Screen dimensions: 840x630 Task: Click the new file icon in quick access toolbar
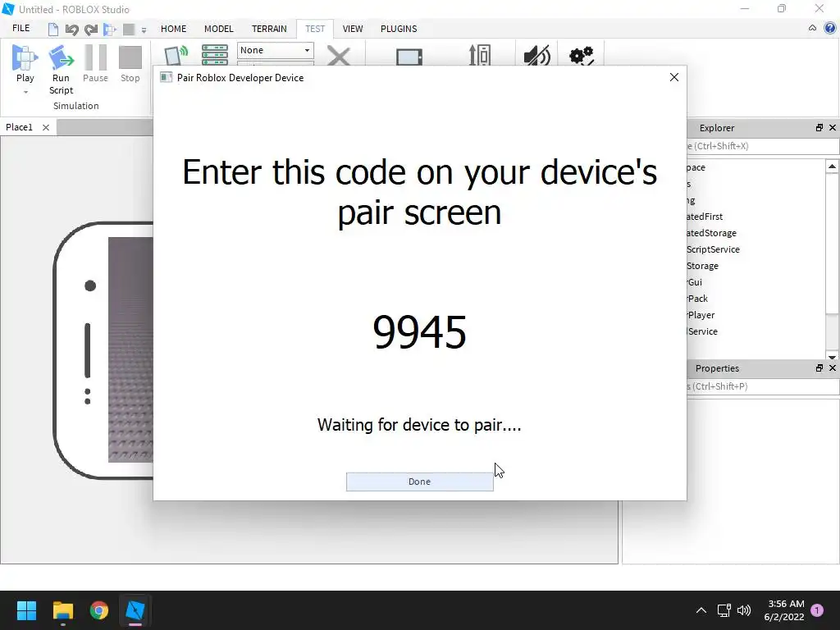tap(53, 29)
